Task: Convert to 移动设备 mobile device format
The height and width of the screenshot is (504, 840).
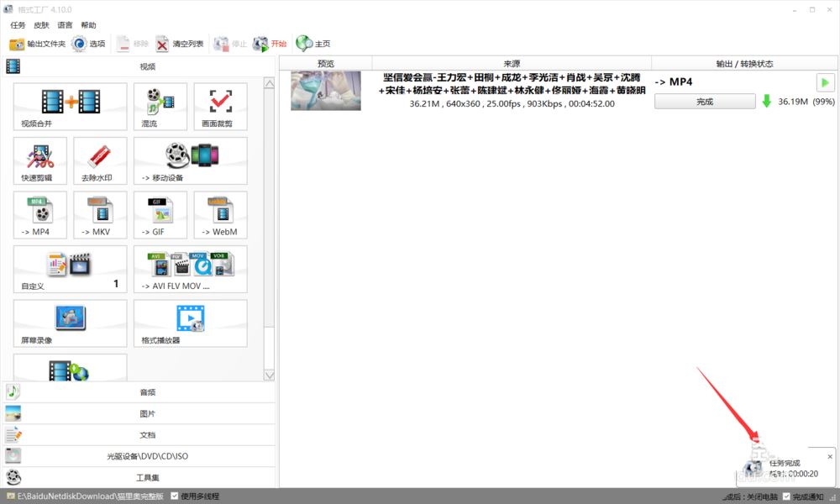Action: 190,160
